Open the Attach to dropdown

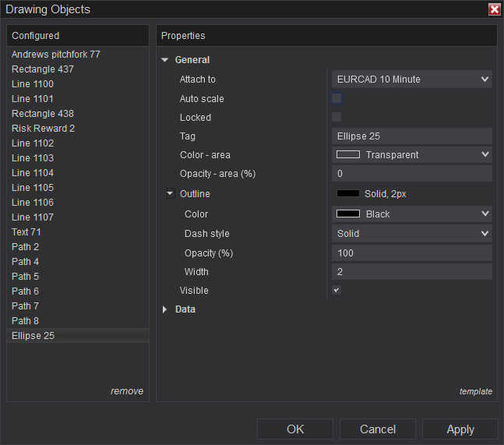tap(411, 79)
